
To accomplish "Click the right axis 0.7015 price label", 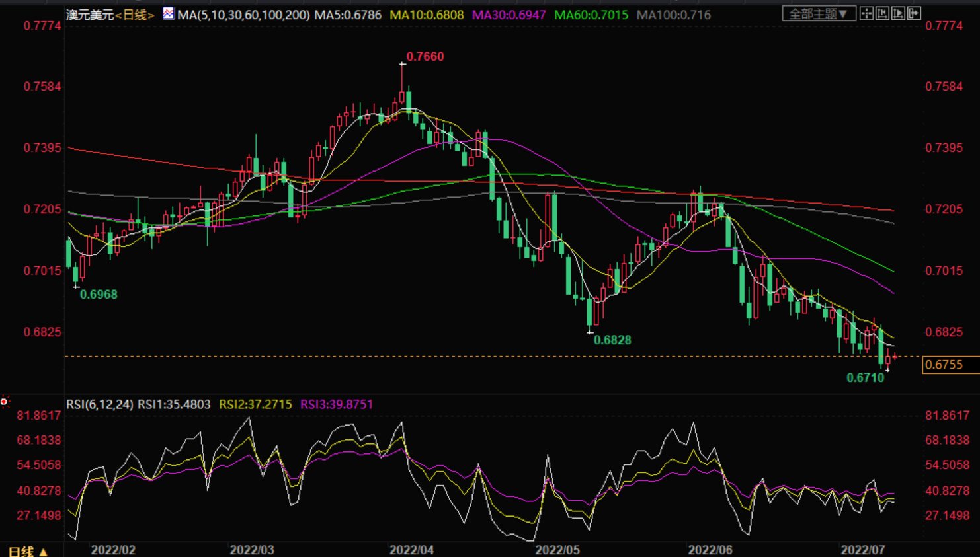I will click(944, 271).
